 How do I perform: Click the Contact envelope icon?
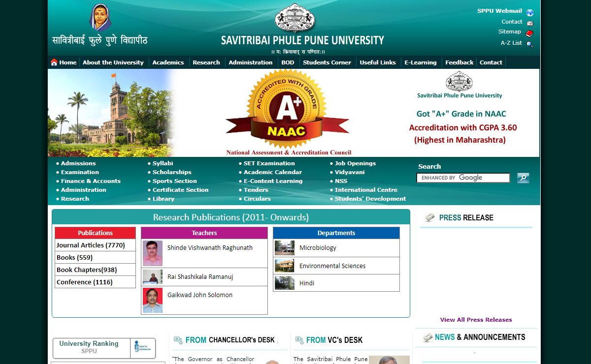coord(530,23)
